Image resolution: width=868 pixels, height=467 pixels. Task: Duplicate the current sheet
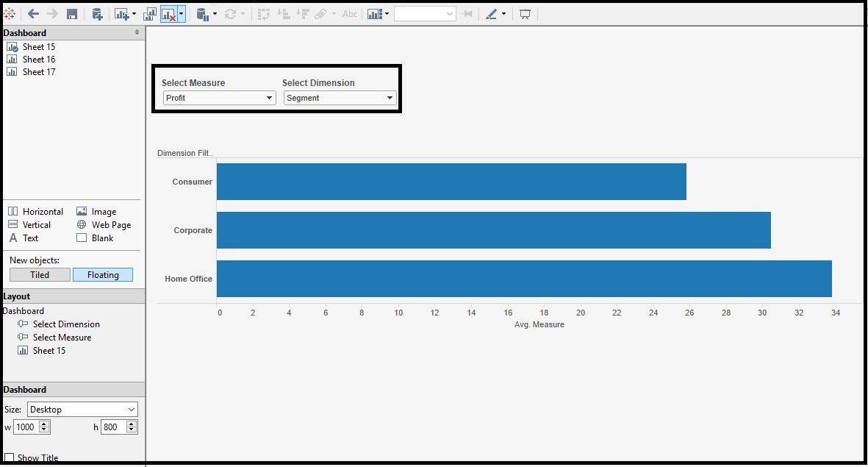pos(149,13)
